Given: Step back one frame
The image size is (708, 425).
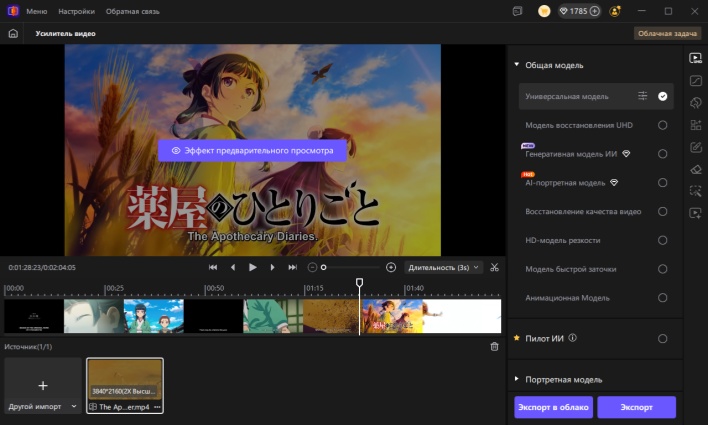Looking at the screenshot, I should click(x=233, y=267).
